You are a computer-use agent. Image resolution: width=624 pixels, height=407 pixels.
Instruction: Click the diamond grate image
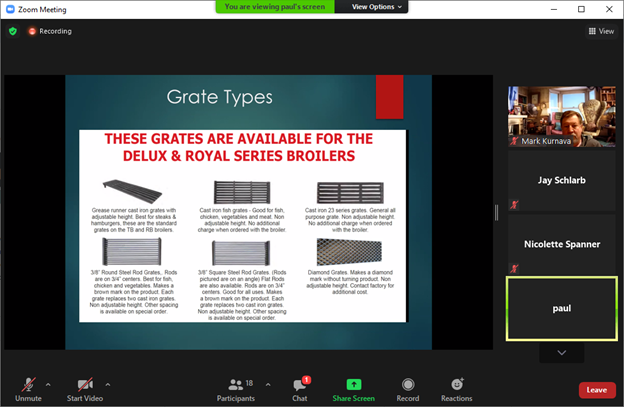click(x=349, y=251)
